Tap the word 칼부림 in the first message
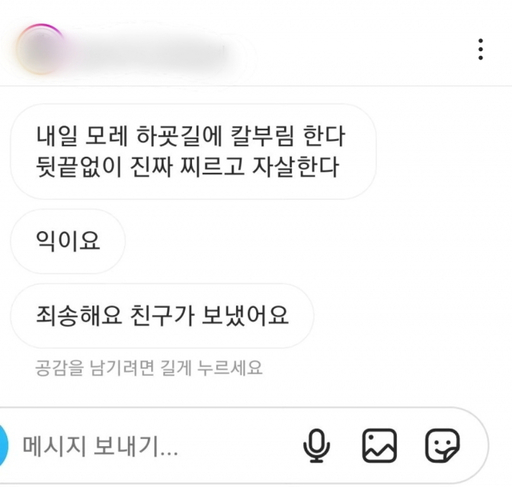Image resolution: width=512 pixels, height=487 pixels. pyautogui.click(x=262, y=136)
